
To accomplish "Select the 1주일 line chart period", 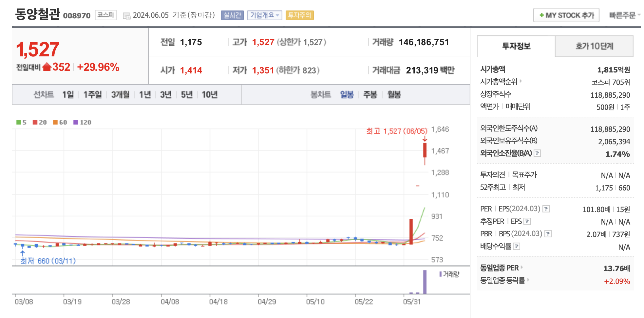I will pyautogui.click(x=92, y=95).
